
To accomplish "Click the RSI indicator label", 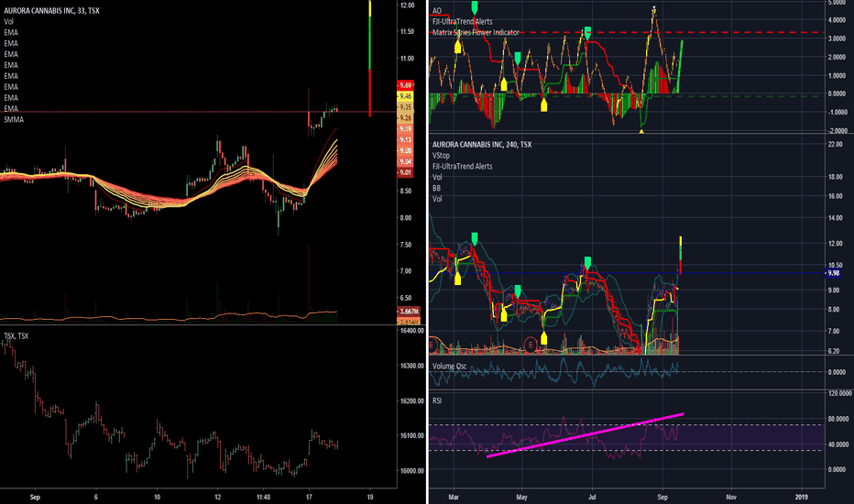I will pyautogui.click(x=437, y=400).
